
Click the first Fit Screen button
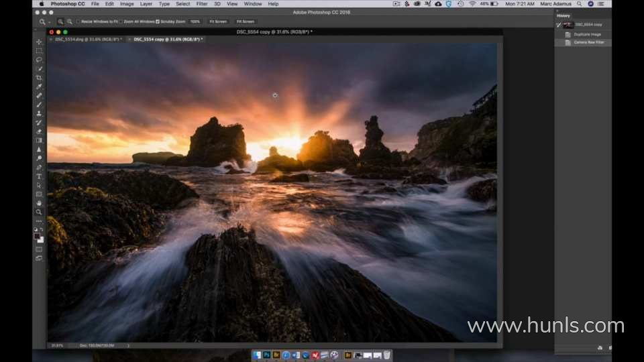coord(218,21)
